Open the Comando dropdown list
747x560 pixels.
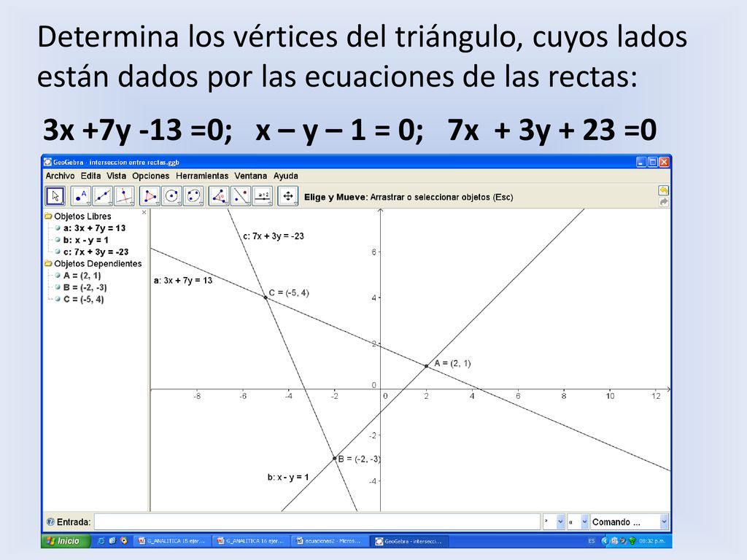pos(664,522)
